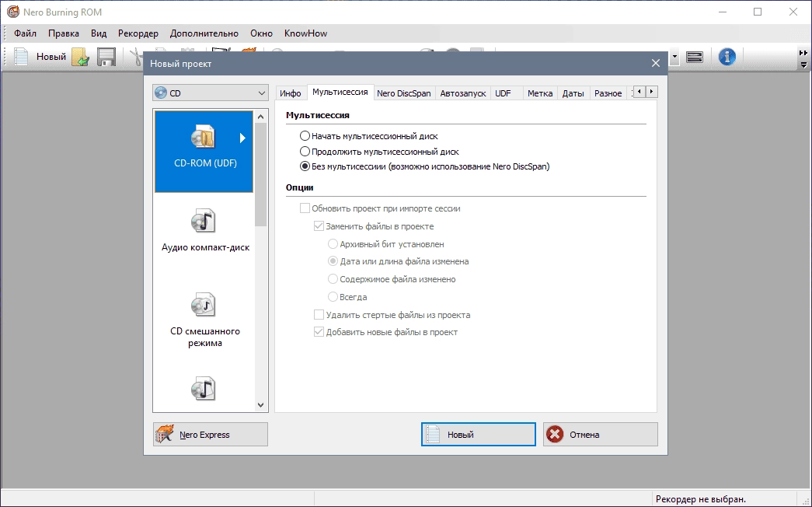Open the Файл menu
Image resolution: width=812 pixels, height=507 pixels.
tap(26, 33)
